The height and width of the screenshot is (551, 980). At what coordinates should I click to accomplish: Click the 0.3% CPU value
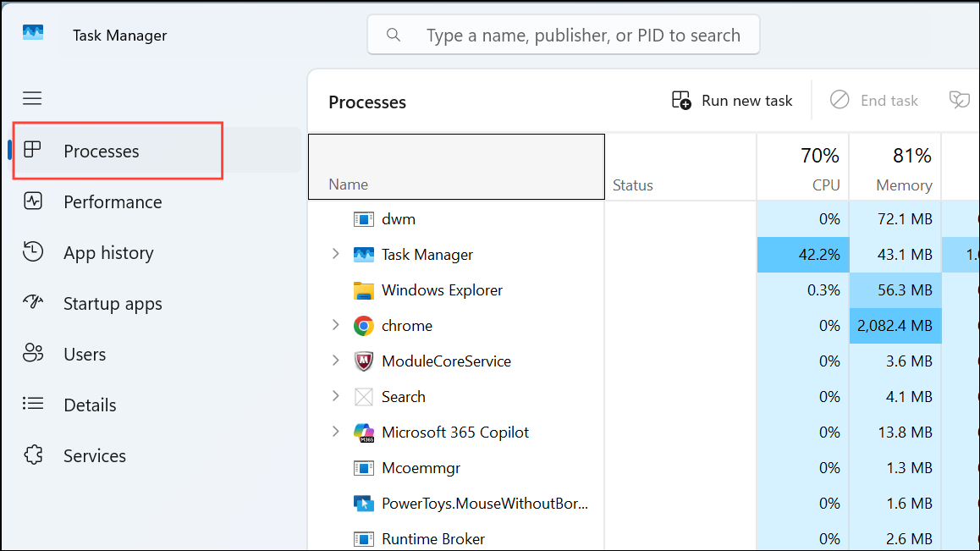823,290
